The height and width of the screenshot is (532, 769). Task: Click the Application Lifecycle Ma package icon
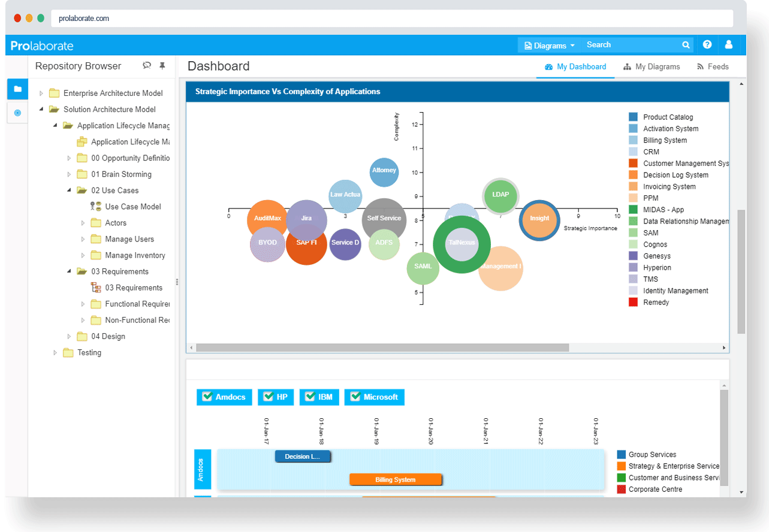tap(82, 142)
